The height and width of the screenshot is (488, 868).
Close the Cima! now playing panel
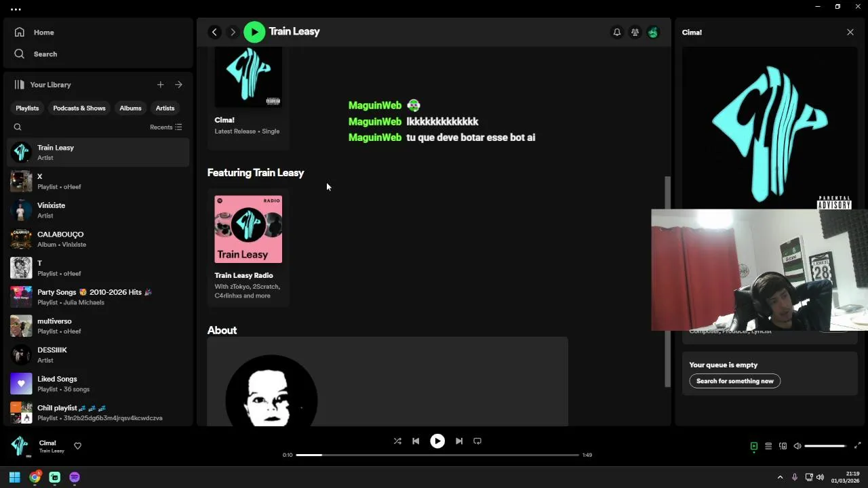tap(850, 32)
